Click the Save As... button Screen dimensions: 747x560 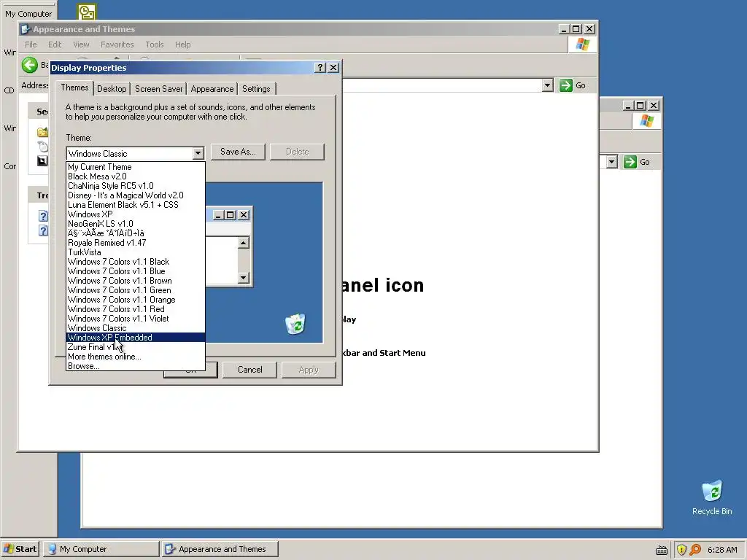coord(238,152)
